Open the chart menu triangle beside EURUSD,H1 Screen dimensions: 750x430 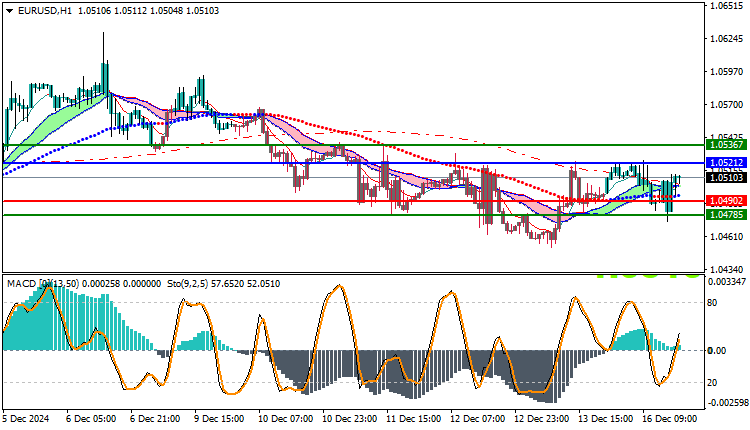coord(10,11)
